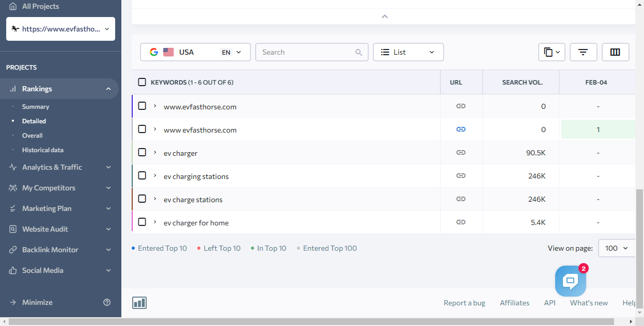Click the FEB-04 date column header
The image size is (644, 326).
point(596,82)
